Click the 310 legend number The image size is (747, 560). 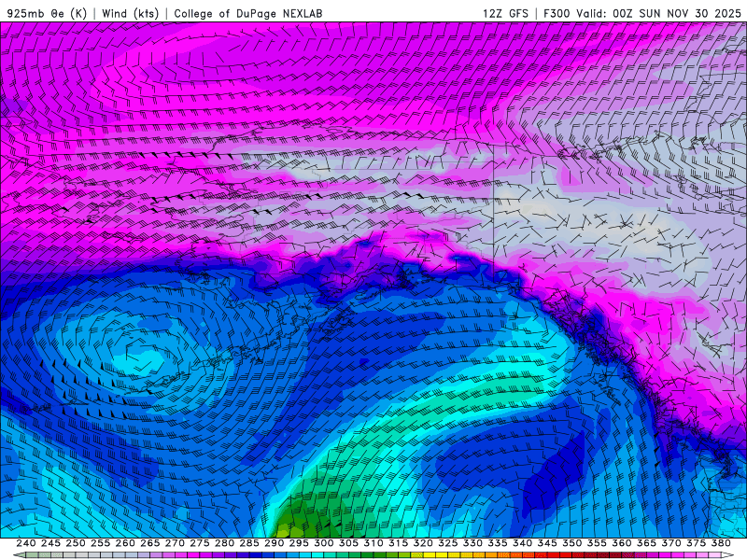click(373, 543)
